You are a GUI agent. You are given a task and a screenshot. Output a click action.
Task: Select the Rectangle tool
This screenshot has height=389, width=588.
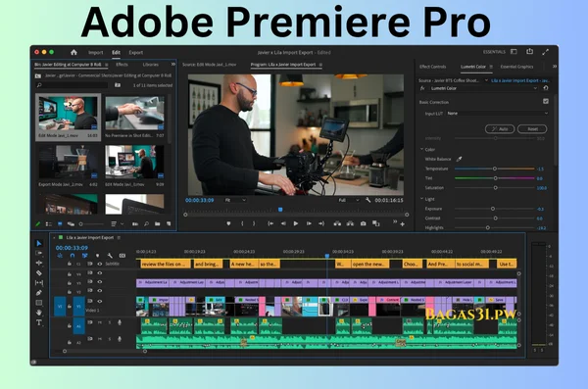point(39,303)
